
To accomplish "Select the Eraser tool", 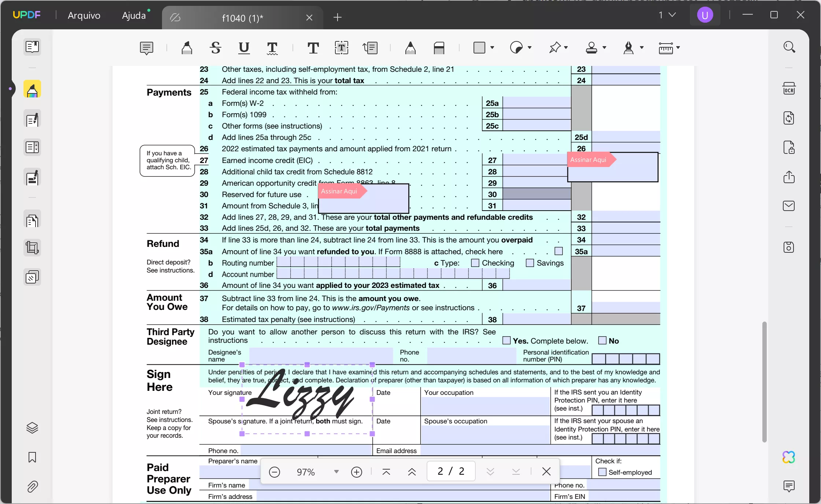I will click(x=439, y=48).
